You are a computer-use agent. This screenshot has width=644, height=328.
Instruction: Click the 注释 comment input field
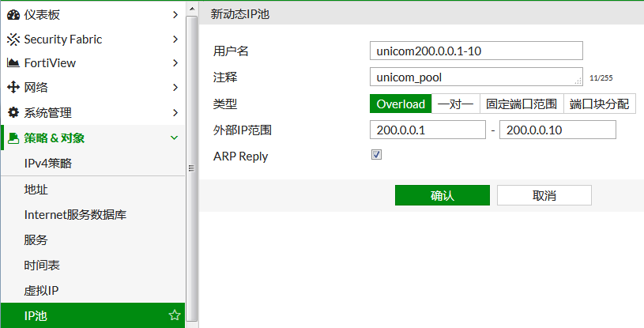[474, 77]
